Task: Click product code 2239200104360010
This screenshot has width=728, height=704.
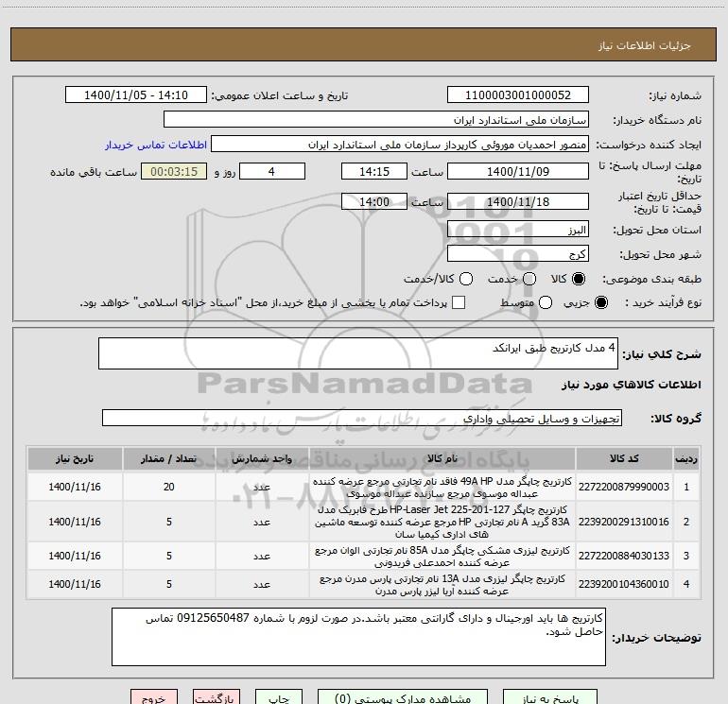Action: [624, 584]
